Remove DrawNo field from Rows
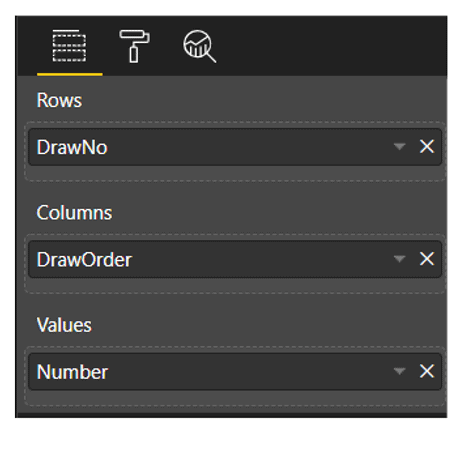This screenshot has width=471, height=450. (x=427, y=147)
